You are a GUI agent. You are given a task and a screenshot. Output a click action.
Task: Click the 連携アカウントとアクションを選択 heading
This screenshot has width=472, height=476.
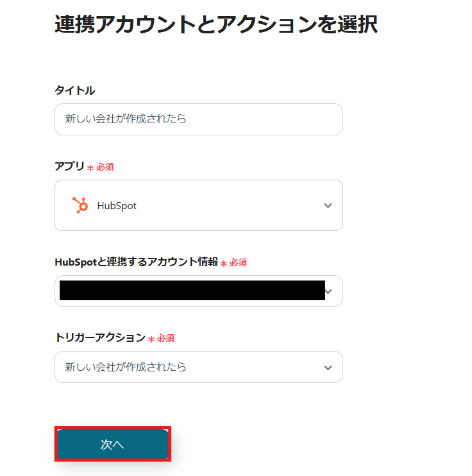(x=215, y=24)
